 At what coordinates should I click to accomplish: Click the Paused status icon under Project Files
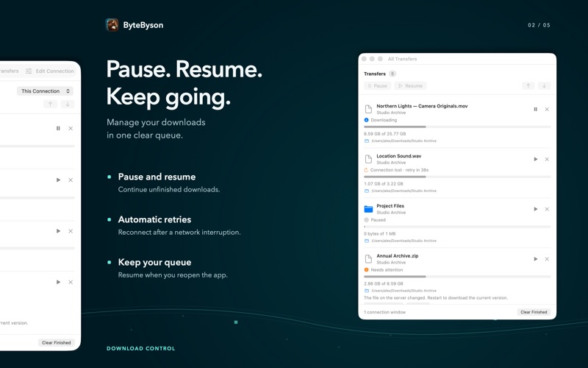coord(366,220)
